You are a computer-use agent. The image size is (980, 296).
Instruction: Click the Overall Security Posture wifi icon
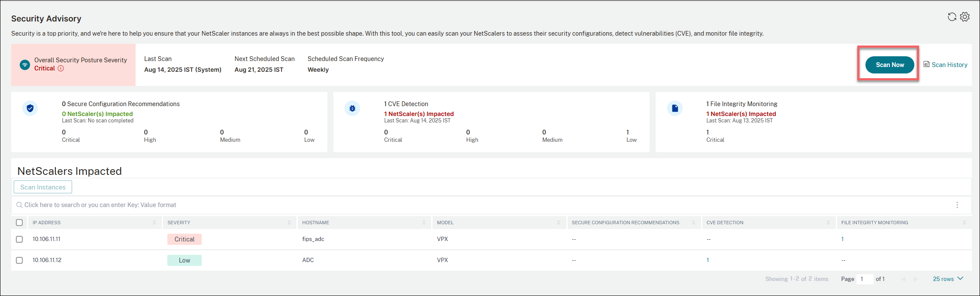25,65
